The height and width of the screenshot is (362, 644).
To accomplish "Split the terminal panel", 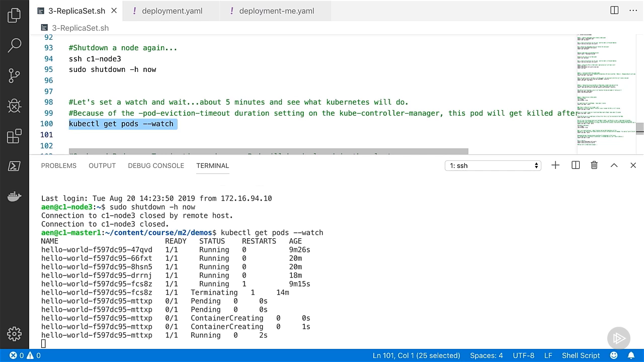I will pyautogui.click(x=576, y=165).
